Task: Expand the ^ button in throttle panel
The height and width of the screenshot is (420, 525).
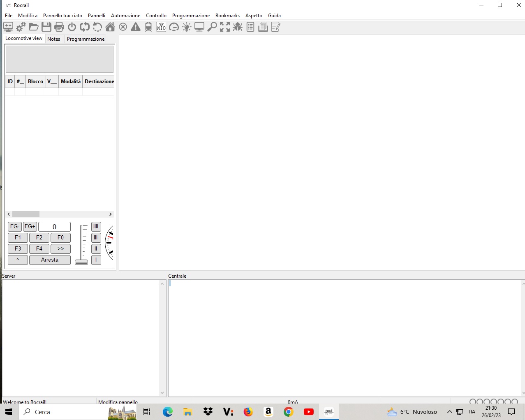Action: (x=18, y=260)
